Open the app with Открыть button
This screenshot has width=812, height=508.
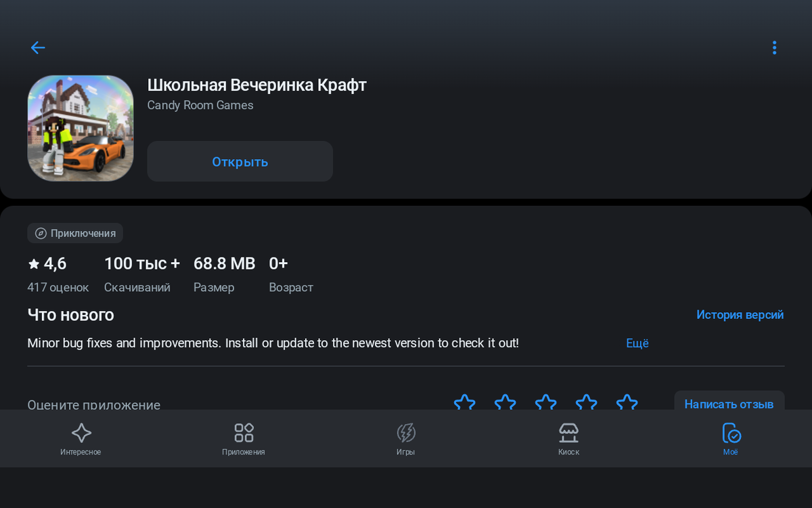[240, 161]
